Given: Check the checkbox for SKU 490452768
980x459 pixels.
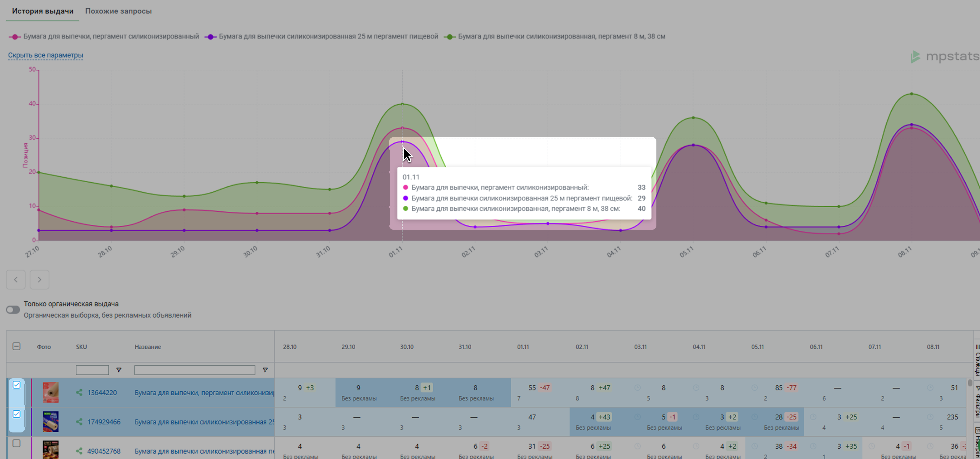Looking at the screenshot, I should (x=16, y=443).
